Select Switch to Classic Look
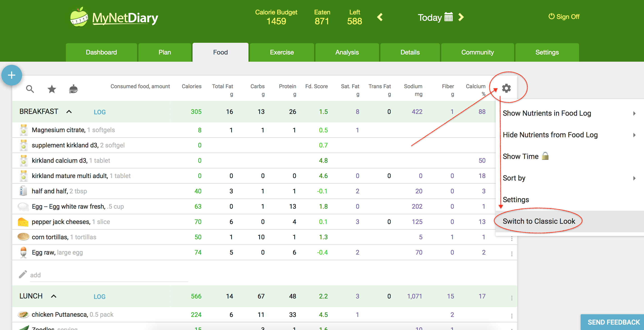The height and width of the screenshot is (330, 644). (539, 222)
